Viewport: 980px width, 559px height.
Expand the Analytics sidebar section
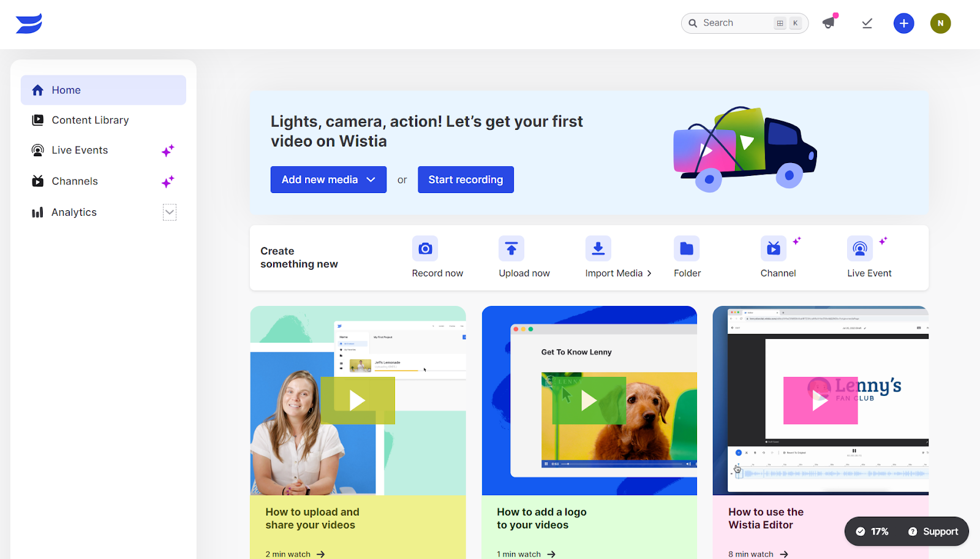pos(170,212)
